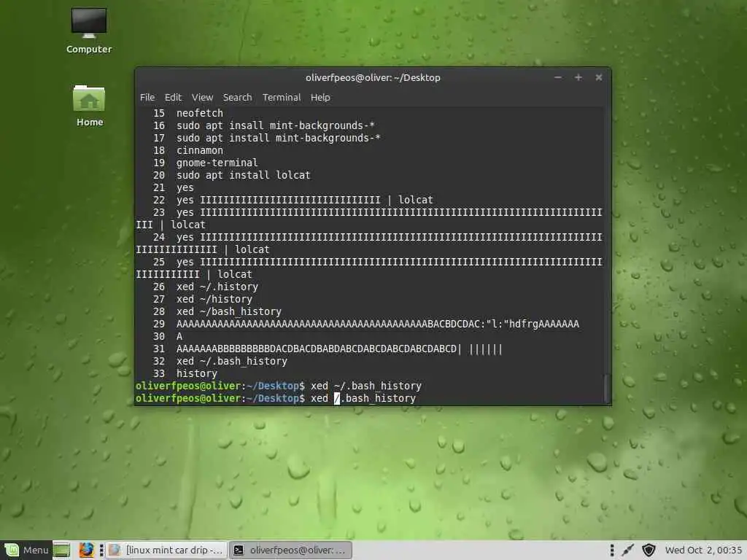Open the update manager shield icon
747x560 pixels.
tap(649, 550)
